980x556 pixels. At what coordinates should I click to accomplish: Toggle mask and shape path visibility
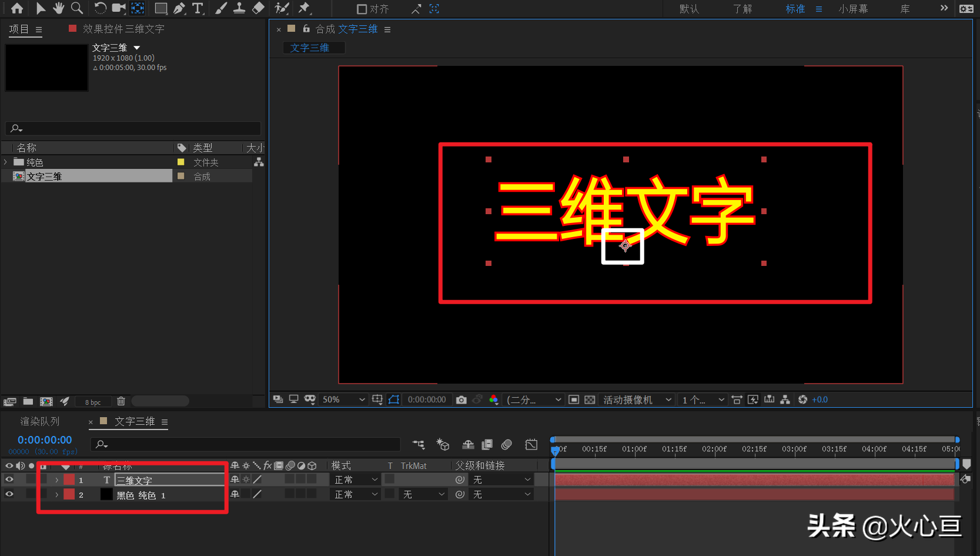pyautogui.click(x=394, y=399)
